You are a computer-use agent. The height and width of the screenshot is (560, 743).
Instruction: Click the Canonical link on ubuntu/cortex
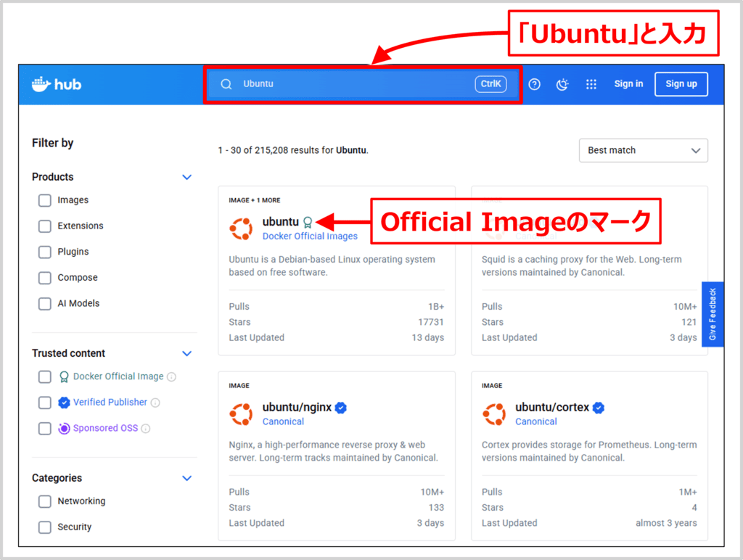click(536, 421)
